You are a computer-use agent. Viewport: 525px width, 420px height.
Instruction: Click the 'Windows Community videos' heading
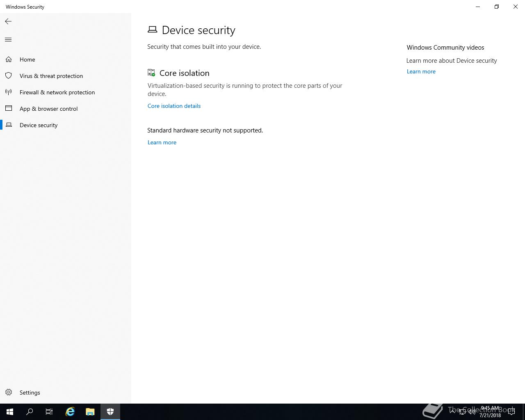pos(445,48)
